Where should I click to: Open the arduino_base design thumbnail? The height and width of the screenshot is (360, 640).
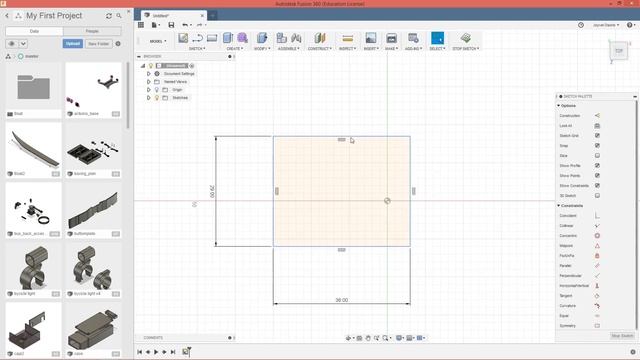pyautogui.click(x=93, y=87)
